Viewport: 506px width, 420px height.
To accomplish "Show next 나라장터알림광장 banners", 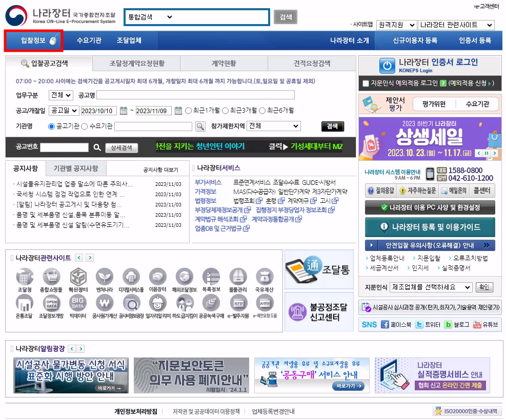I will click(x=81, y=349).
